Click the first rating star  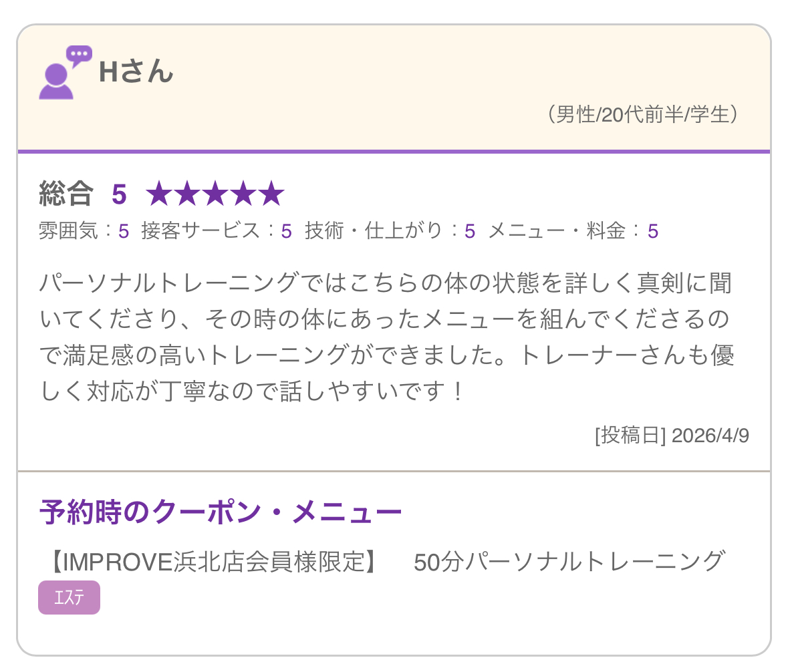[159, 194]
